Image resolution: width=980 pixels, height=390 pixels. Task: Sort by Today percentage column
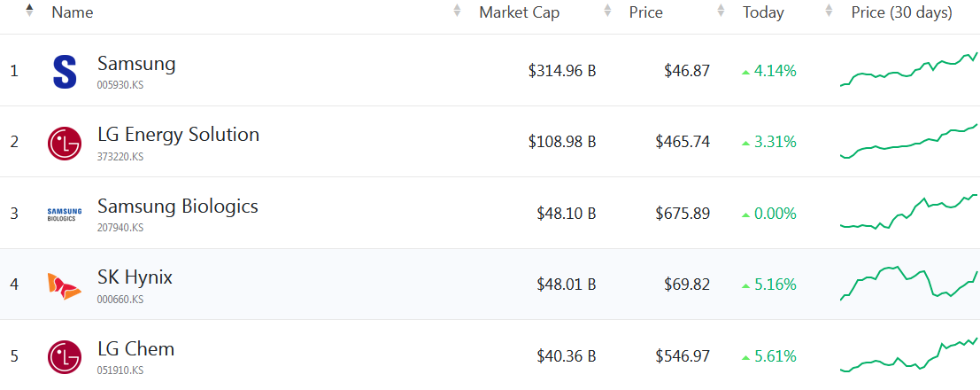pos(762,12)
